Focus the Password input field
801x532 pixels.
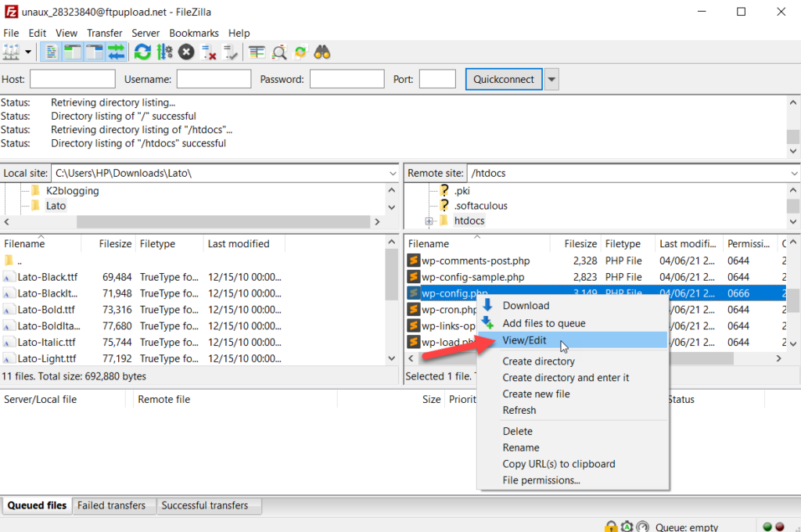coord(347,79)
